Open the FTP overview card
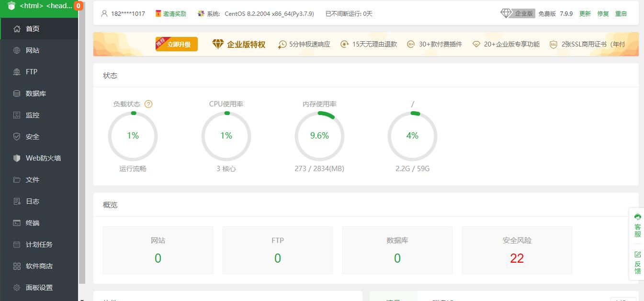This screenshot has height=301, width=644. click(x=278, y=250)
